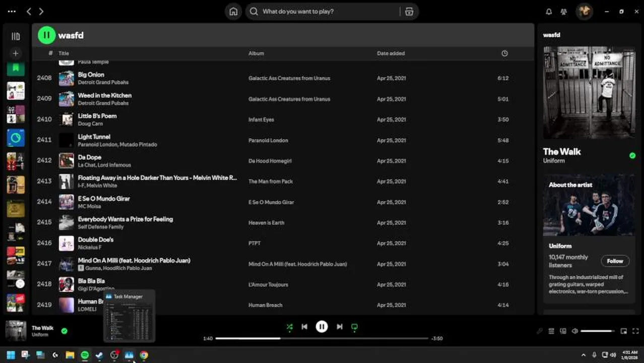644x363 pixels.
Task: Enter full screen player view
Action: pos(635,331)
